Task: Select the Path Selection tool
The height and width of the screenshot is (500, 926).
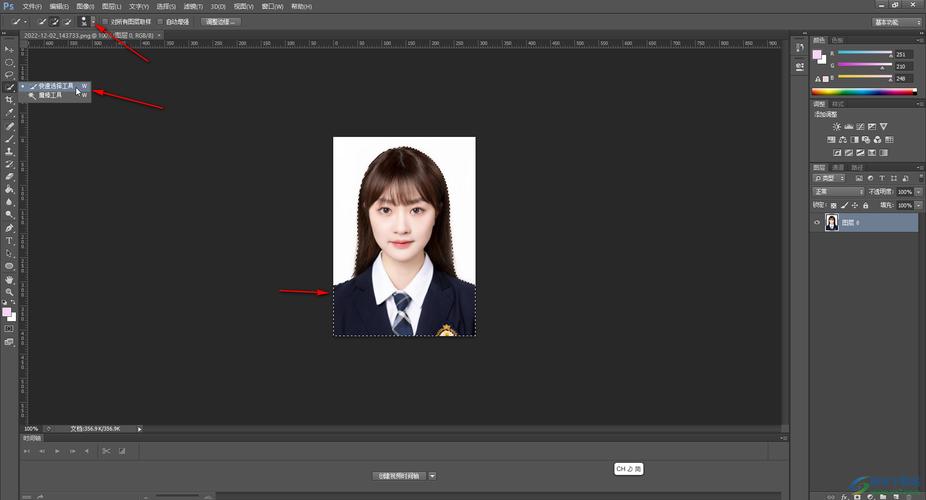Action: (9, 253)
